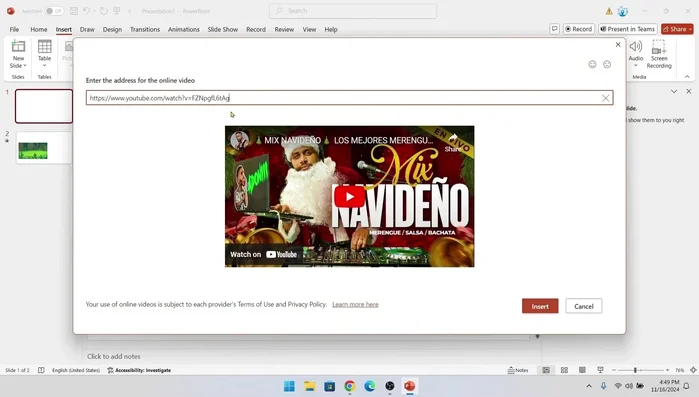
Task: Click the zoom in plus button
Action: tap(667, 370)
